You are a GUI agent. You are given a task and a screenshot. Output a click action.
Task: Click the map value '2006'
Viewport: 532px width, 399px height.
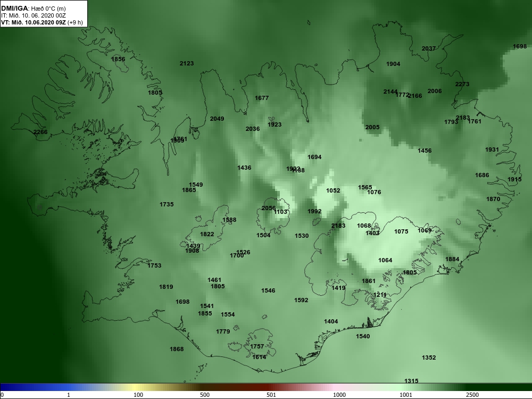pyautogui.click(x=435, y=91)
